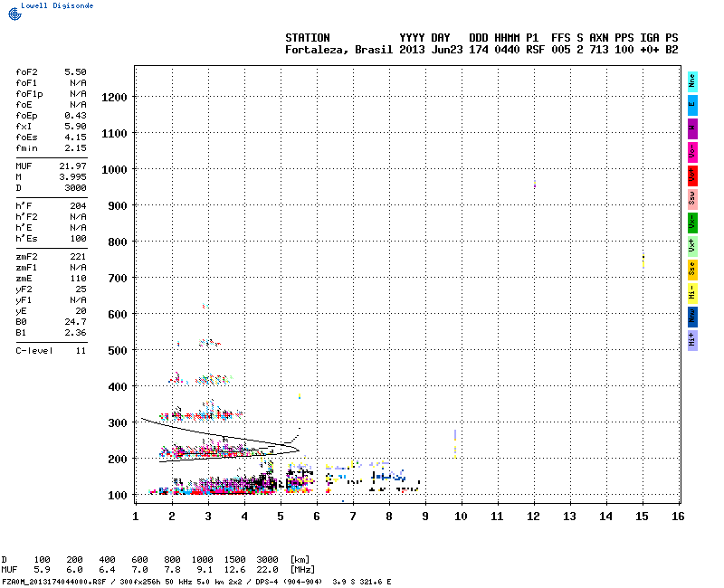Select the orange Sse legend swatch
Screen dimensions: 724x588
point(692,270)
